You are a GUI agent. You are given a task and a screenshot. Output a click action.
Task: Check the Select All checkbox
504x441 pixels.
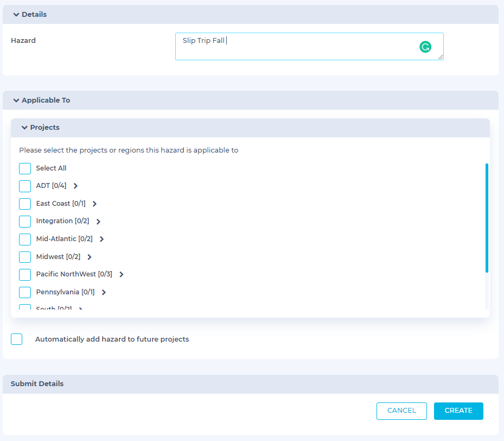point(25,168)
